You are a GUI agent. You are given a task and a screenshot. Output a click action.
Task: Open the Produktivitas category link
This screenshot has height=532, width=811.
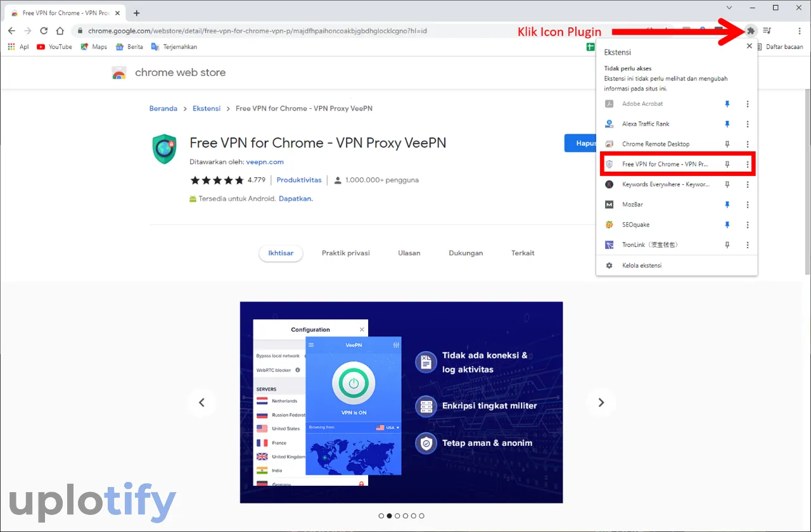pyautogui.click(x=299, y=180)
